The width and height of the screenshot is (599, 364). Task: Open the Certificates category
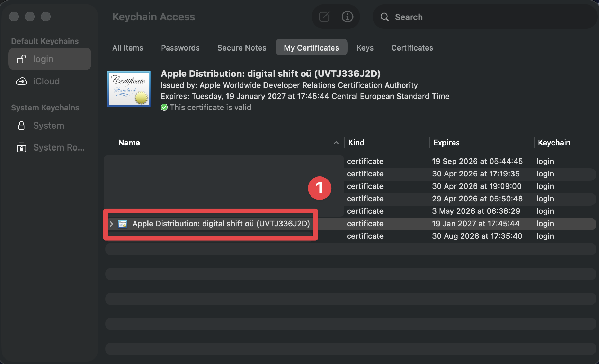(x=412, y=48)
